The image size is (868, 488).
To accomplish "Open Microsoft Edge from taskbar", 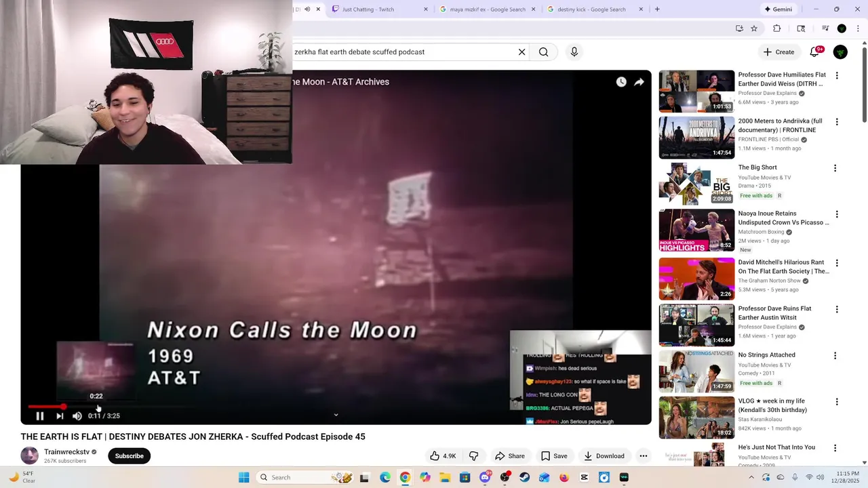I will 385,477.
